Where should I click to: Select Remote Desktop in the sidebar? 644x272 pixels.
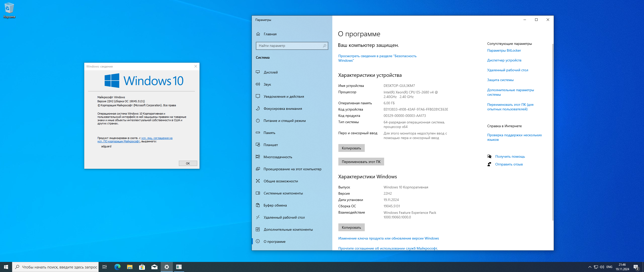[x=284, y=217]
